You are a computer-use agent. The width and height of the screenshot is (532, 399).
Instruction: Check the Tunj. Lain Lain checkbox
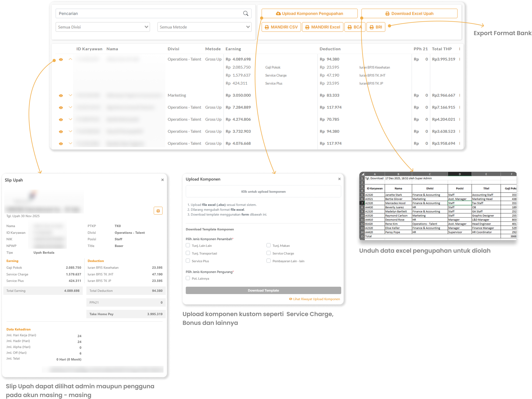(x=188, y=246)
